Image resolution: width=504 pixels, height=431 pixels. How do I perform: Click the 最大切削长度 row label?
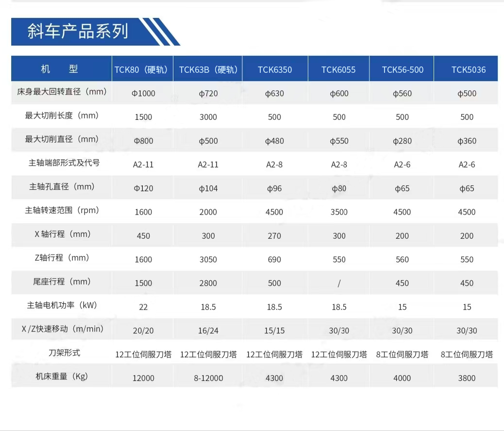tap(61, 116)
